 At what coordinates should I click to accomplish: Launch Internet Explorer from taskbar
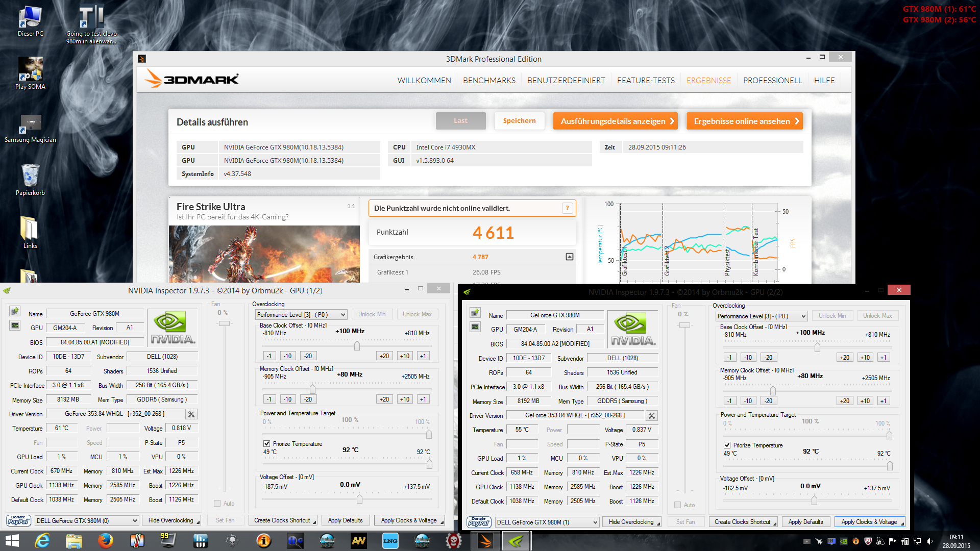pos(42,541)
